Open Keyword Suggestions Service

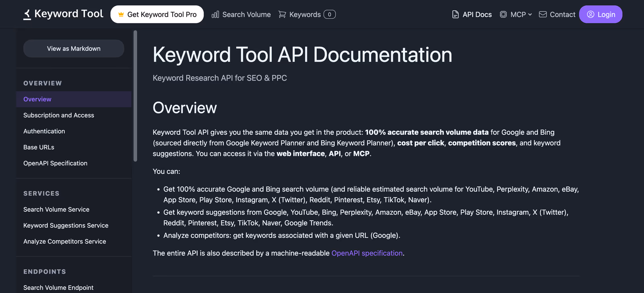(x=66, y=225)
